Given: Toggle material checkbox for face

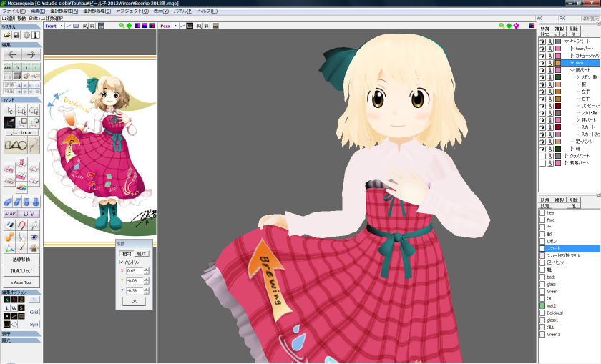Looking at the screenshot, I should coord(542,220).
